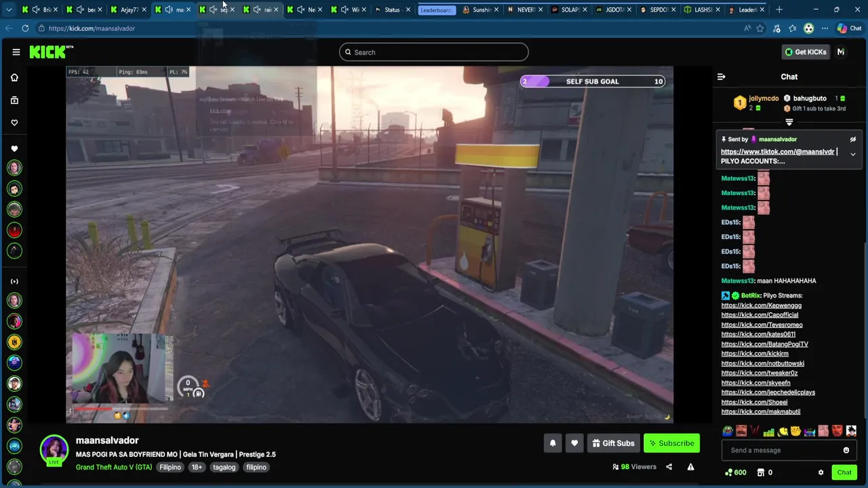Viewport: 868px width, 488px height.
Task: Click the maansalvador channel avatar
Action: [54, 449]
